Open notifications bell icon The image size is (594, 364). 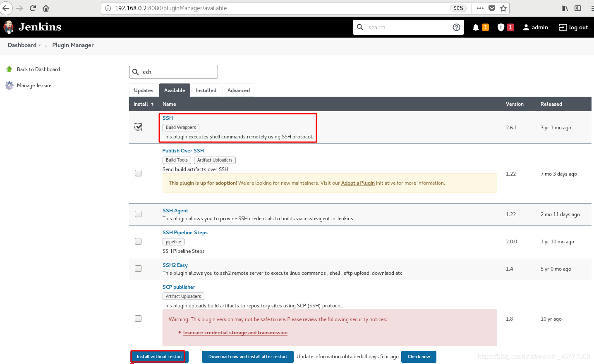point(476,27)
